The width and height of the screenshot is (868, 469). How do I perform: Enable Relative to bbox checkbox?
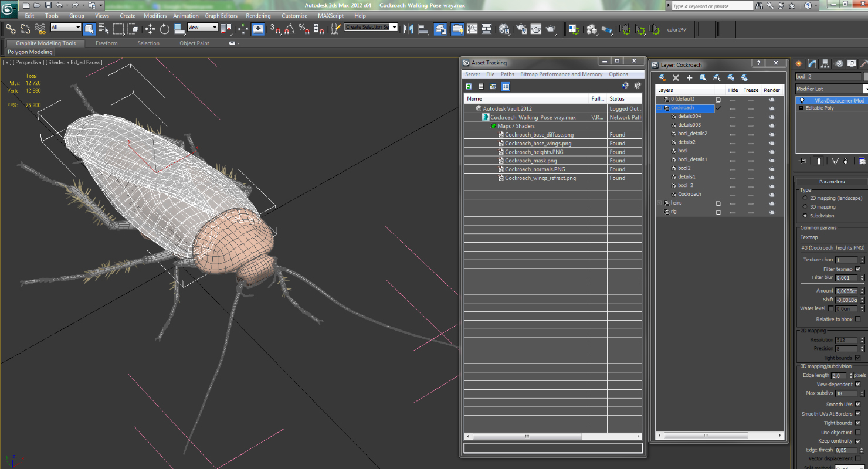coord(857,319)
